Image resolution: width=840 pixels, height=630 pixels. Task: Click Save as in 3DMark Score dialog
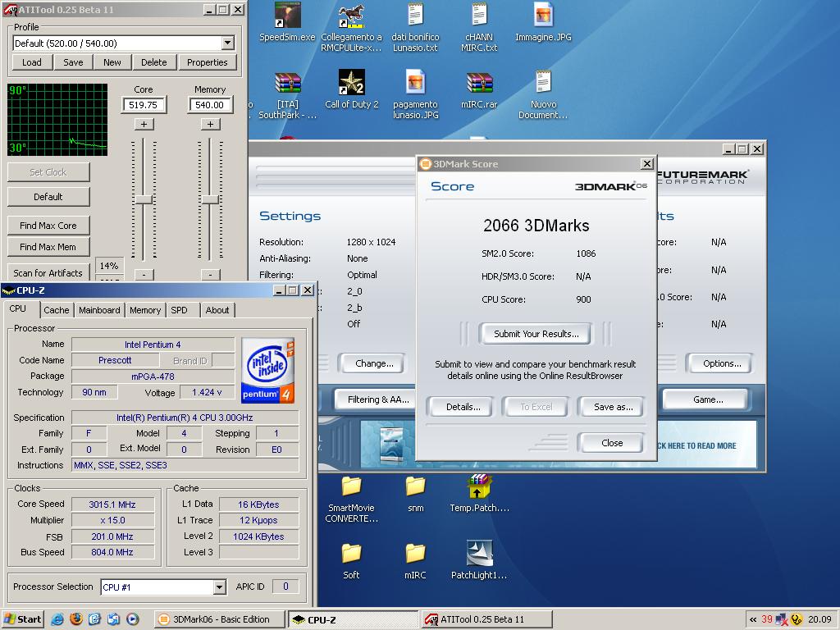pos(614,407)
